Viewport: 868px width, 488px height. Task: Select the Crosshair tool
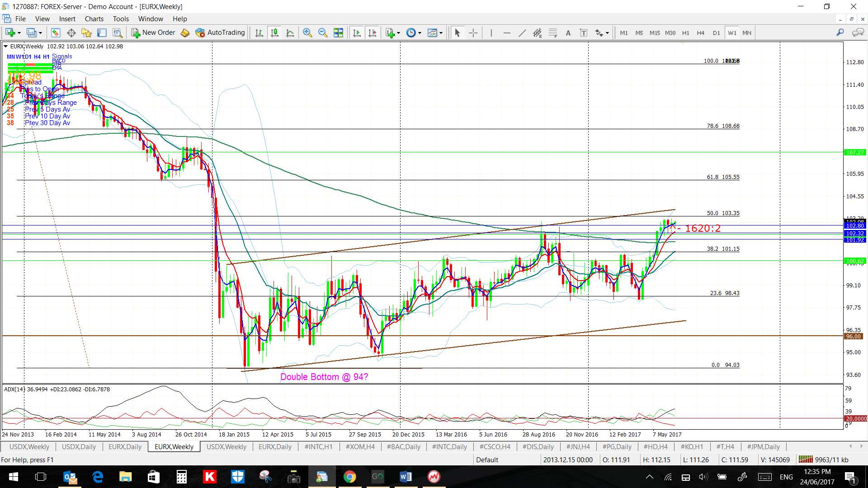pyautogui.click(x=473, y=33)
